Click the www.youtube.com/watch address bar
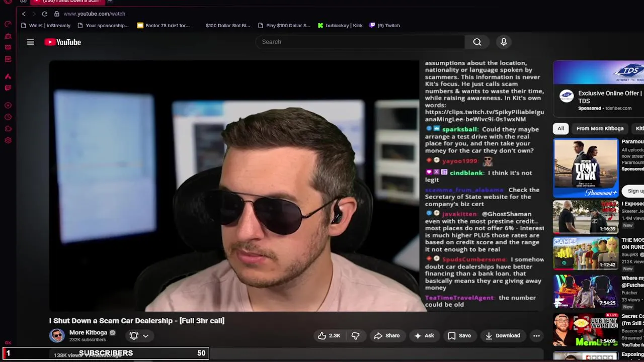The height and width of the screenshot is (362, 644). pyautogui.click(x=94, y=14)
